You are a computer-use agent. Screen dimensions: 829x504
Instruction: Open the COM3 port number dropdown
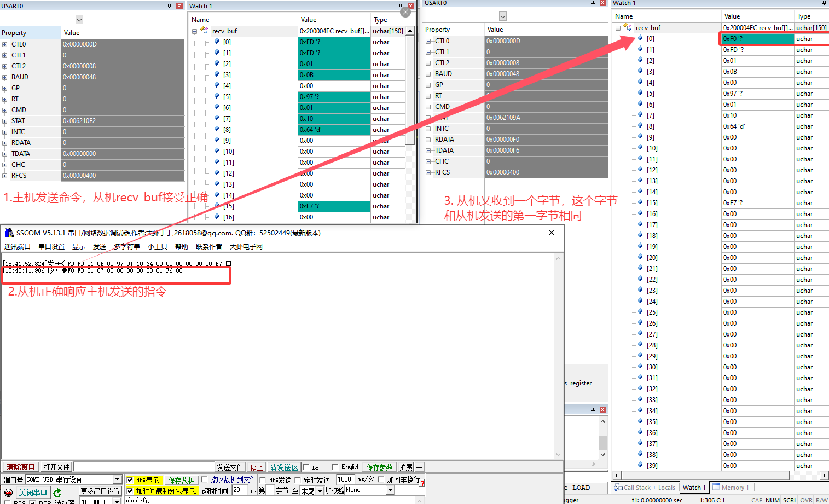point(117,479)
